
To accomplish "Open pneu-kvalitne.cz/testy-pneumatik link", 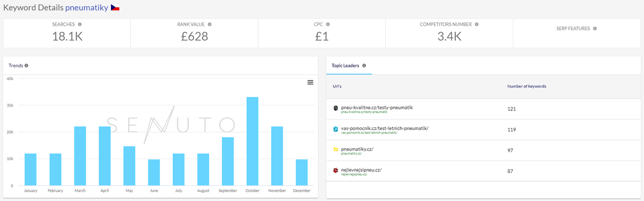I will [377, 107].
